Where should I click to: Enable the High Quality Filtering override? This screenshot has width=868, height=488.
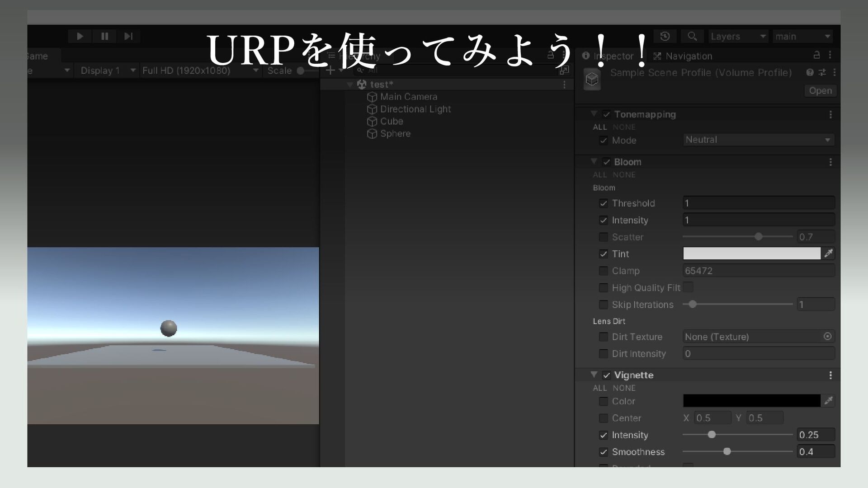pos(604,288)
